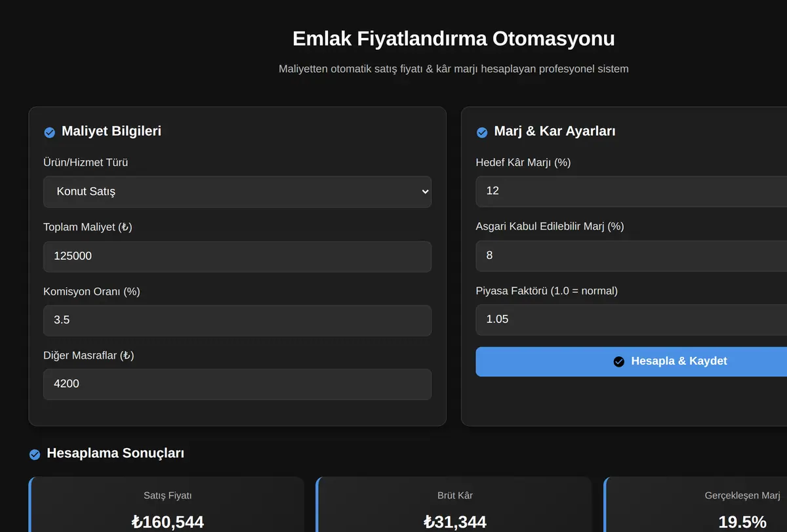This screenshot has height=532, width=787.
Task: Click the Maliyet Bilgileri heading
Action: 111,131
